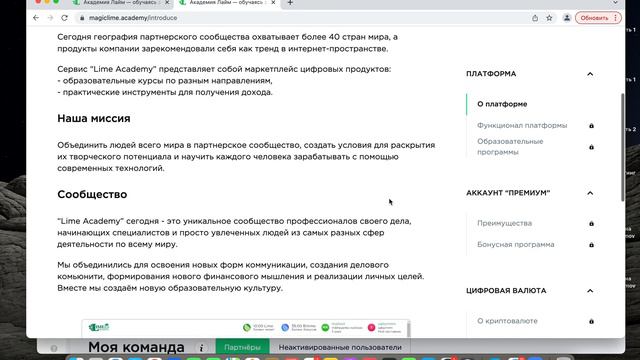Open the Преимущества sidebar link
Image resolution: width=640 pixels, height=360 pixels.
[504, 223]
